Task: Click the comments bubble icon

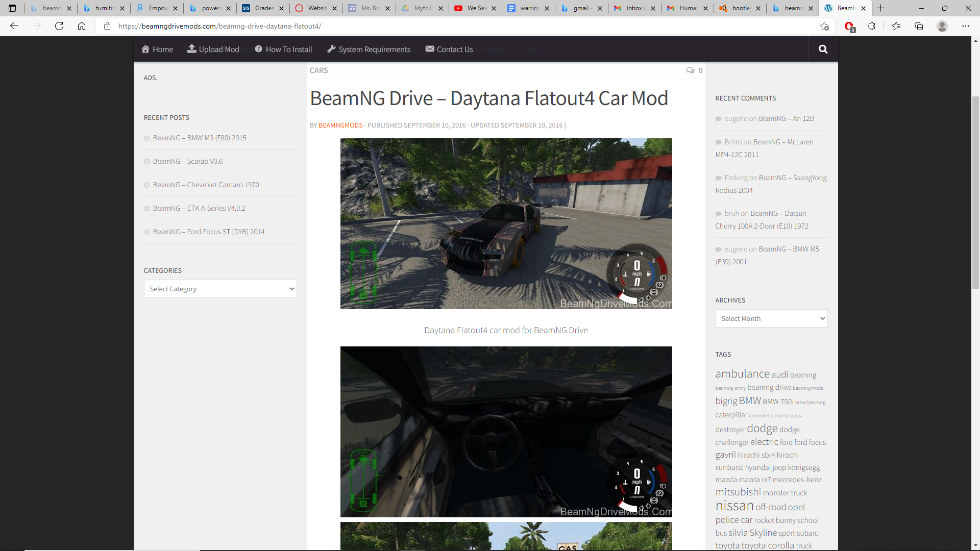Action: pyautogui.click(x=690, y=70)
